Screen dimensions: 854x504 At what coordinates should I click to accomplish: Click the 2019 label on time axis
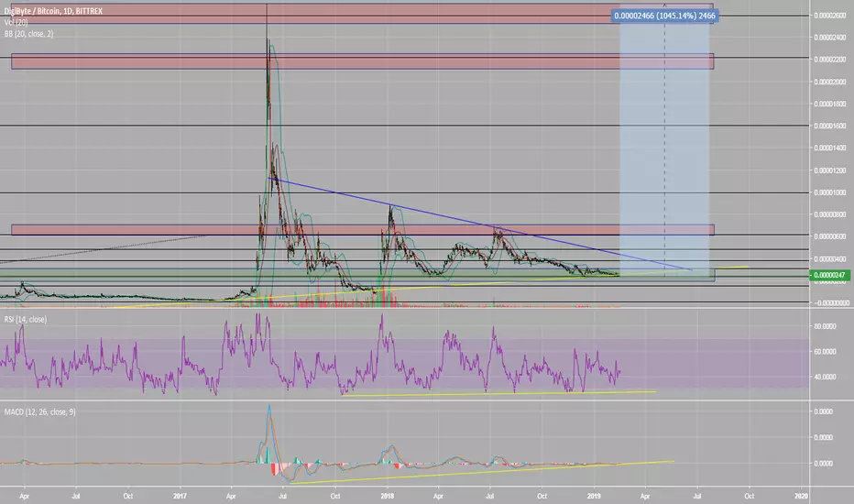click(x=594, y=496)
